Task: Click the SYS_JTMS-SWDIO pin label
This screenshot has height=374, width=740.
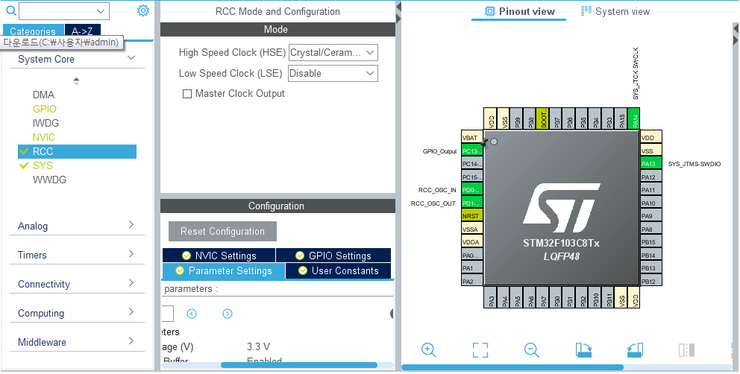Action: coord(694,164)
